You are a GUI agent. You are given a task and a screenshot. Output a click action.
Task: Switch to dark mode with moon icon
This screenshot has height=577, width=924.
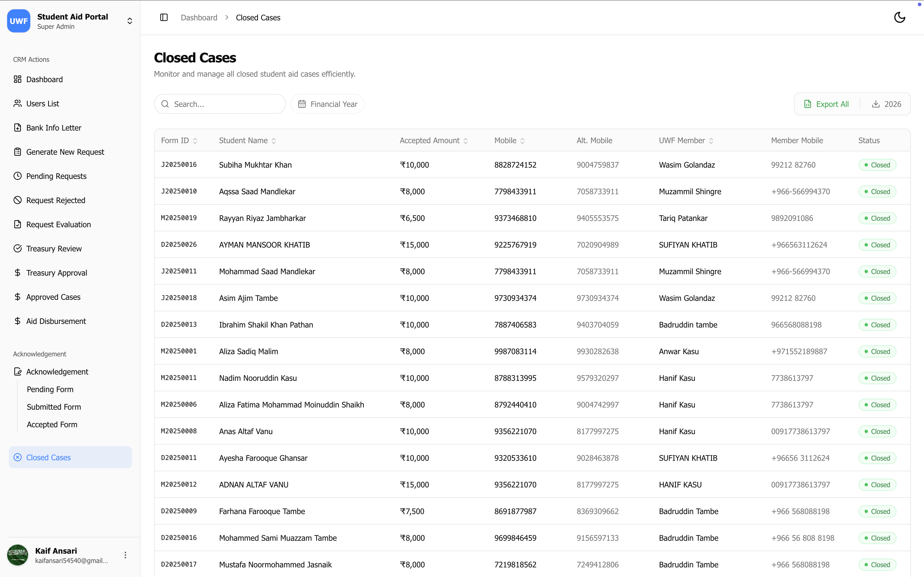900,18
